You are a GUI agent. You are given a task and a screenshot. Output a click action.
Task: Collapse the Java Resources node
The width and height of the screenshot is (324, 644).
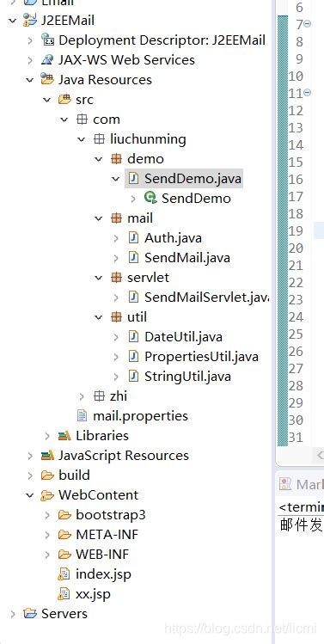[30, 80]
